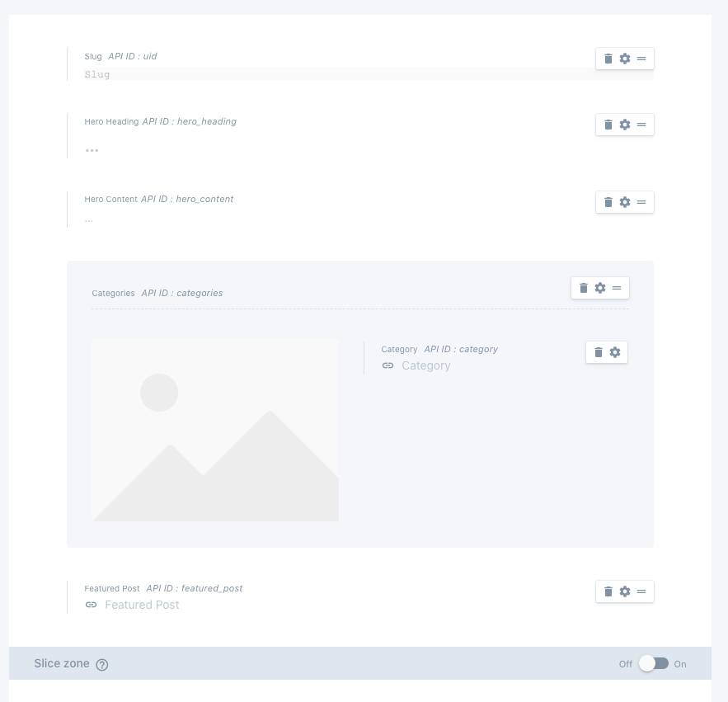This screenshot has height=702, width=728.
Task: Click the link icon beside Featured Post placeholder
Action: pyautogui.click(x=91, y=605)
